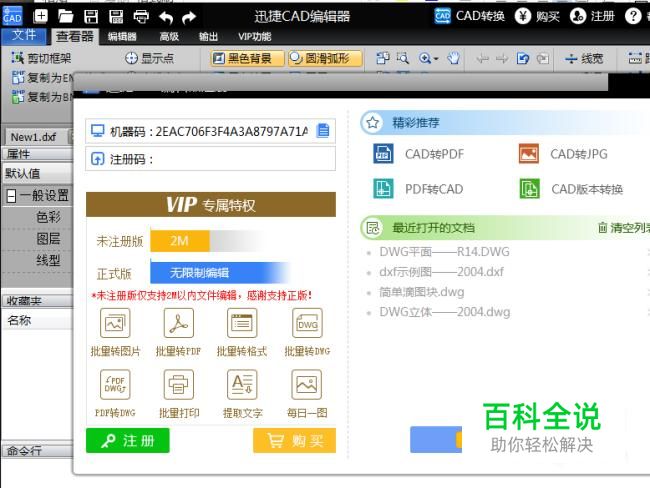This screenshot has width=650, height=488.
Task: Switch to the 查看器 tab
Action: pos(75,36)
